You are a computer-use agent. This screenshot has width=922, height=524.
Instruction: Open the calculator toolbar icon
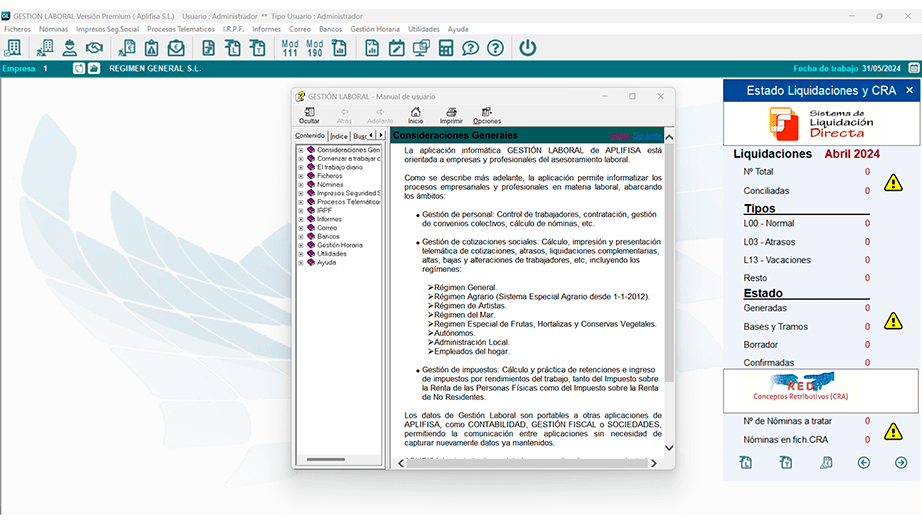click(446, 48)
